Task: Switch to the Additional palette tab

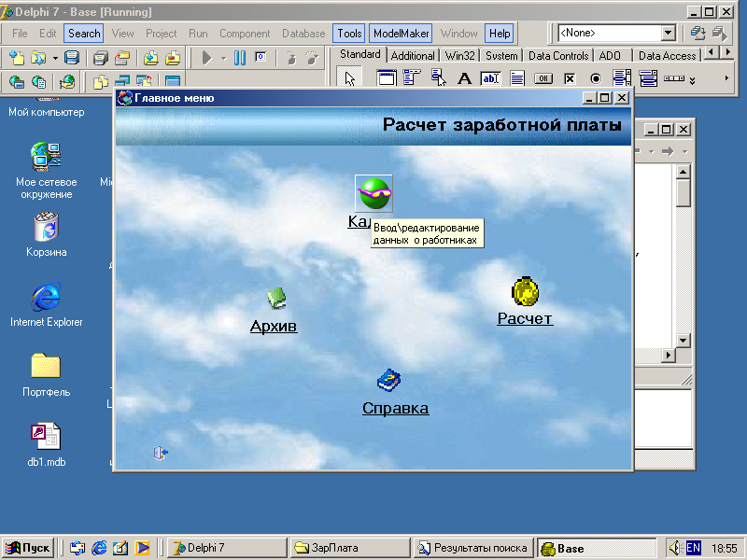Action: coord(413,56)
